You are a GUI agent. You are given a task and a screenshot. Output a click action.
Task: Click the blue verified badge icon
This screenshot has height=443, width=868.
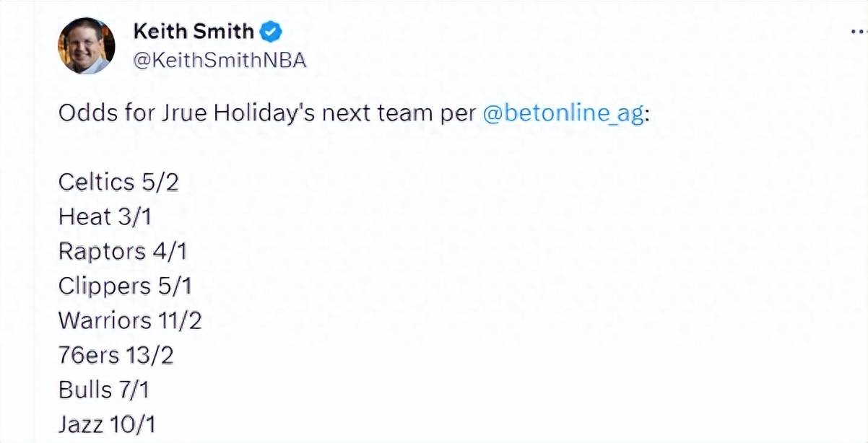(x=271, y=32)
